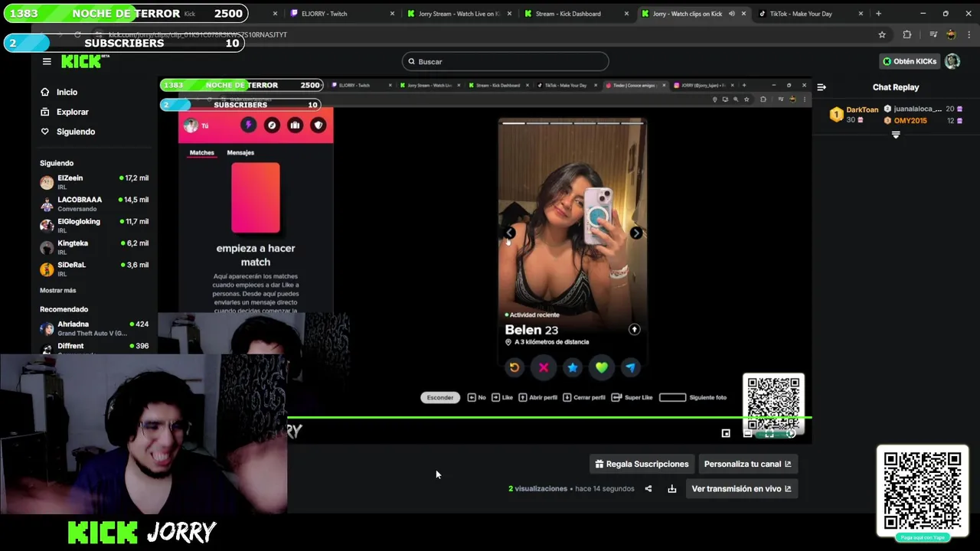The image size is (980, 551).
Task: Click the Tinder briefcase icon
Action: (x=295, y=125)
